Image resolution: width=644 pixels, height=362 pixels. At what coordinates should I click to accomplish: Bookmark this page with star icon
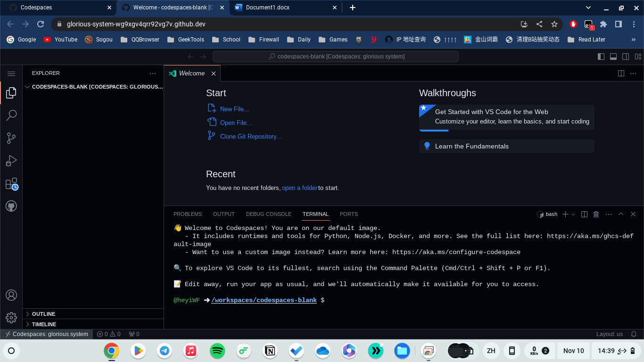click(x=554, y=24)
